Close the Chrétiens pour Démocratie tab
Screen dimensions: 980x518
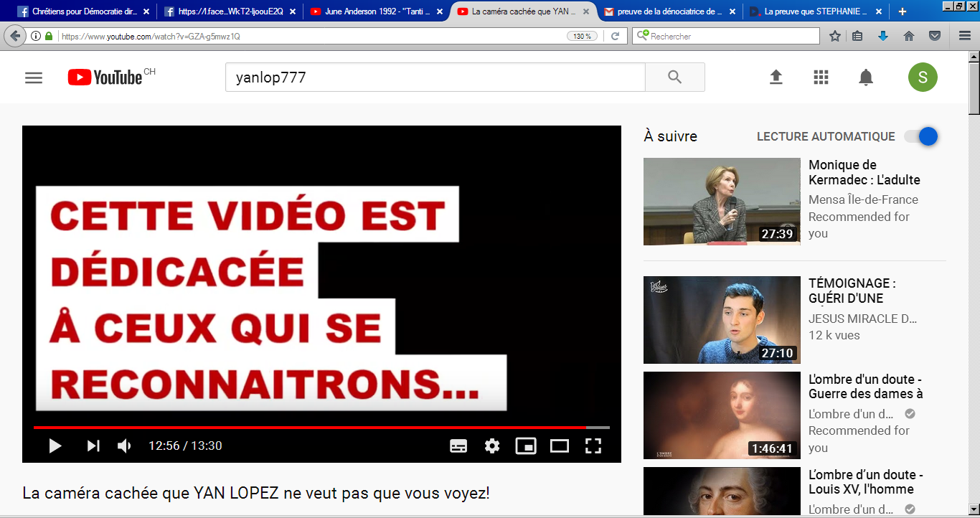146,11
